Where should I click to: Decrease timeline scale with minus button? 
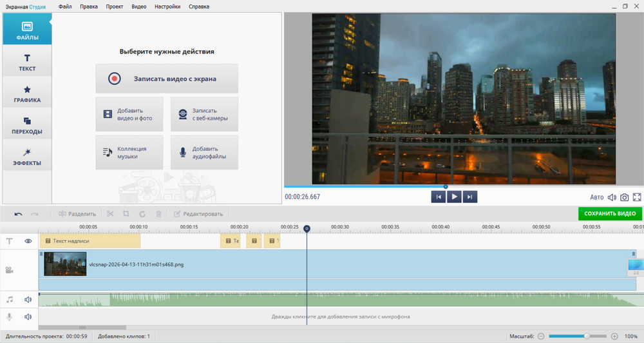[x=541, y=337]
